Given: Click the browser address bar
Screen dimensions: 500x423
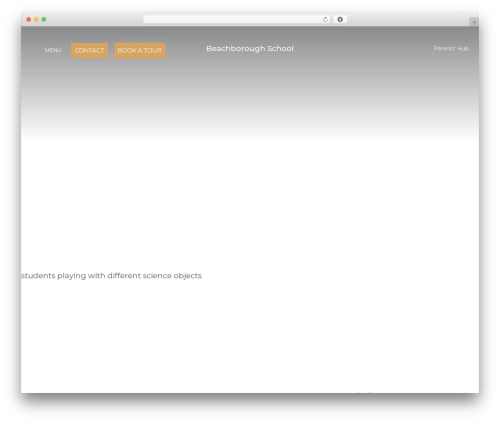Looking at the screenshot, I should tap(237, 19).
